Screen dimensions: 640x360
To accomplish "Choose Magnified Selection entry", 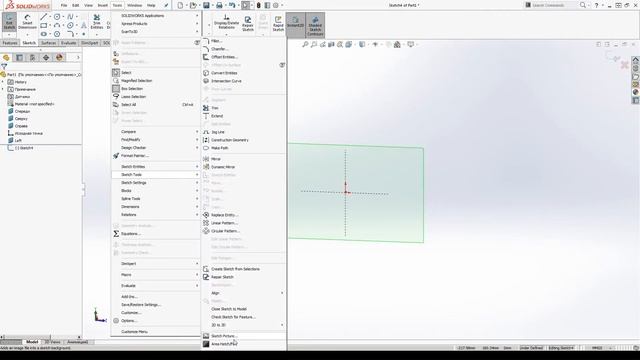I will (156, 81).
